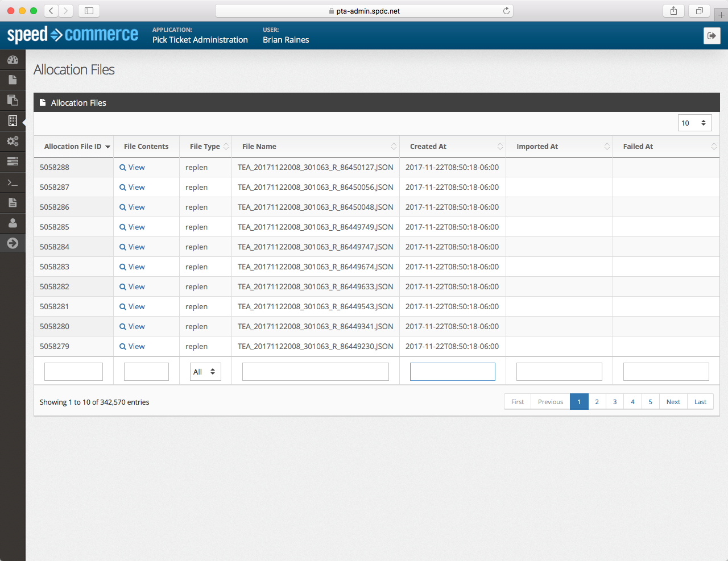The image size is (728, 561).
Task: Open the user profile icon in sidebar
Action: click(13, 223)
